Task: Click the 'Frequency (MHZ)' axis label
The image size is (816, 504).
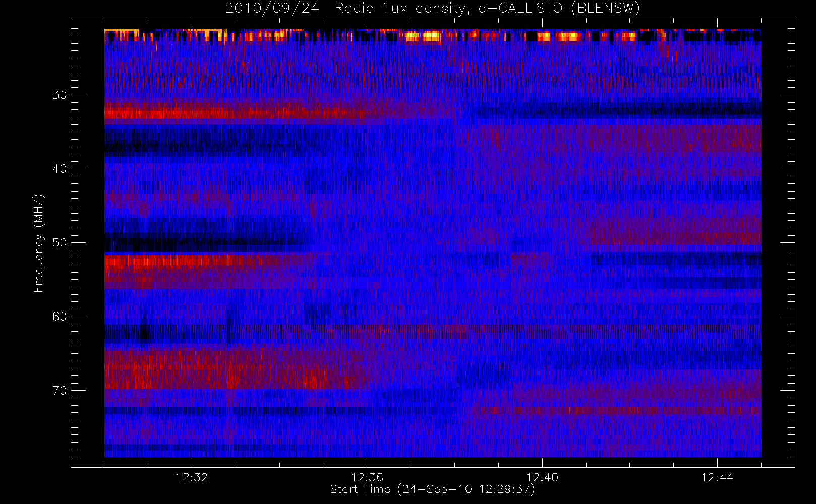Action: tap(38, 243)
